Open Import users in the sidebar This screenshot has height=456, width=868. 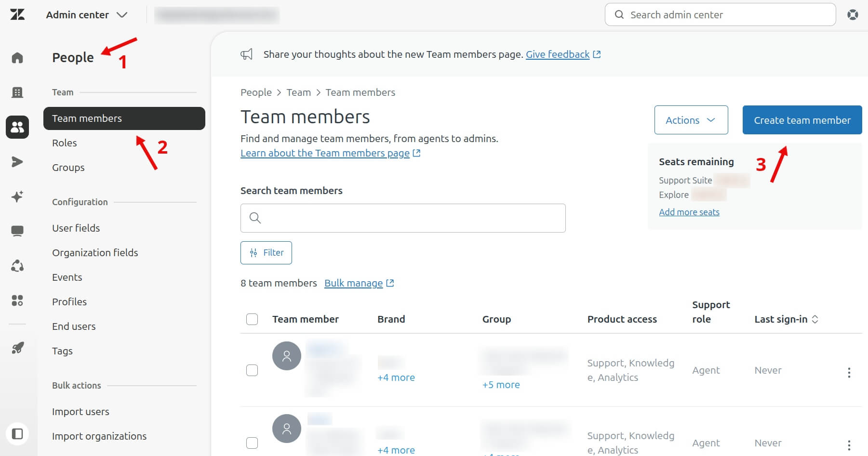pos(80,412)
